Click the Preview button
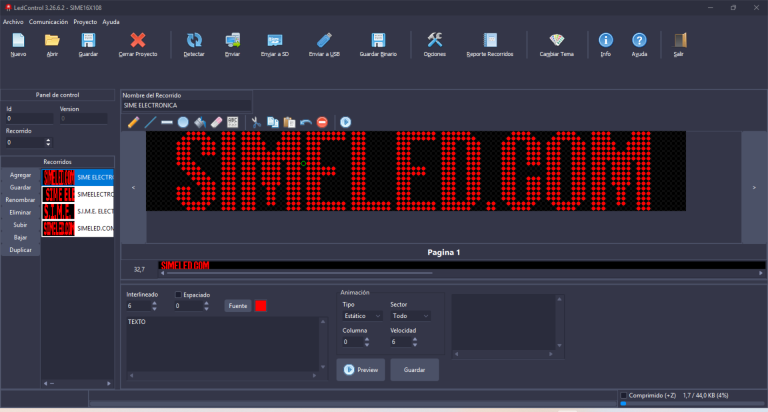Screen dimensions: 768x412 coord(360,370)
